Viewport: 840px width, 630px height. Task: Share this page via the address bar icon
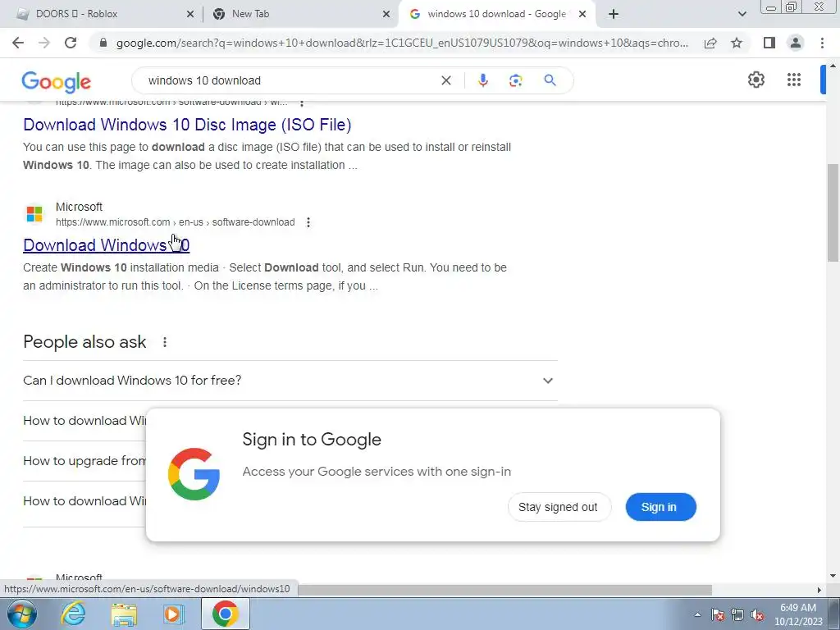pos(710,43)
